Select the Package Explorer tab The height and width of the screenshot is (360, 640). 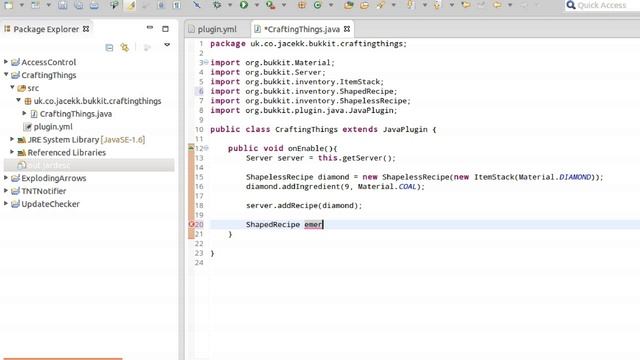click(46, 29)
